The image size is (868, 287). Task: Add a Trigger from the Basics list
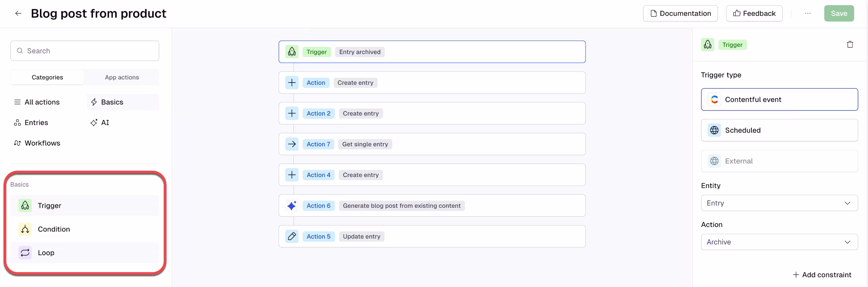(85, 206)
